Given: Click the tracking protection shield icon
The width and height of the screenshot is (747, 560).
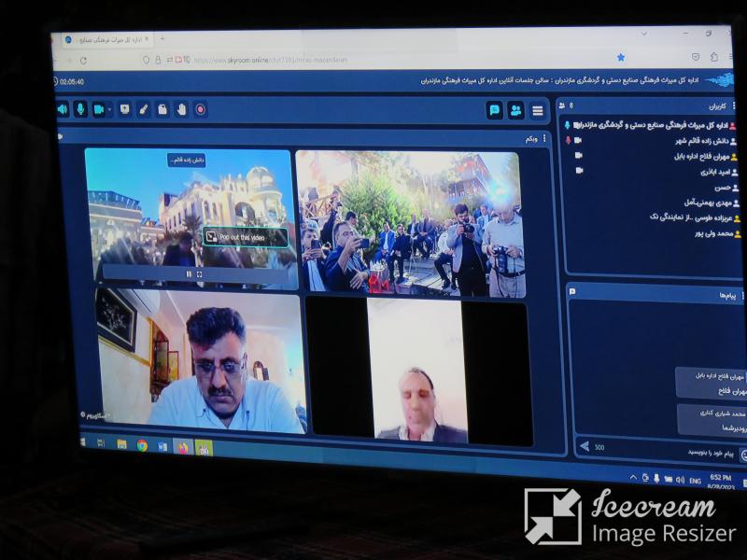Looking at the screenshot, I should click(x=146, y=60).
